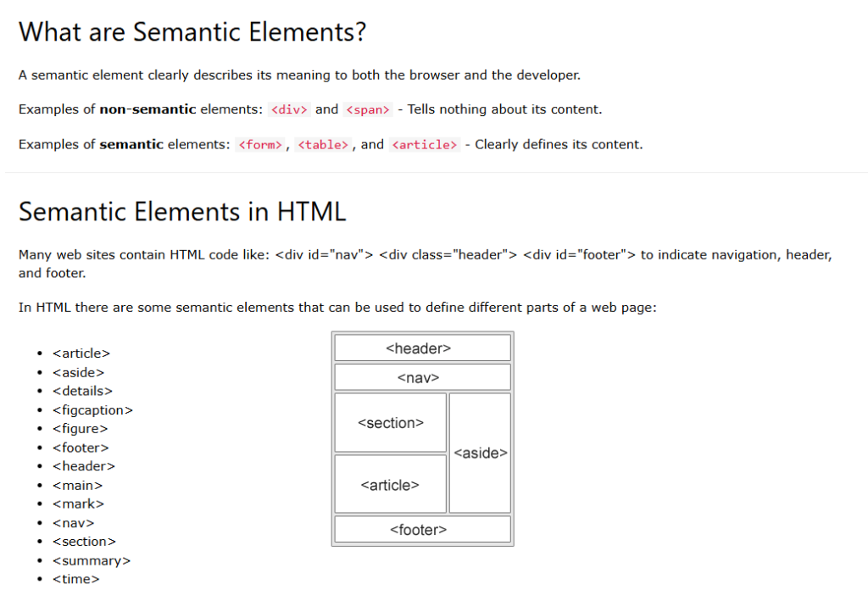This screenshot has height=601, width=868.
Task: Click the <aside> box in the diagram
Action: [x=480, y=454]
